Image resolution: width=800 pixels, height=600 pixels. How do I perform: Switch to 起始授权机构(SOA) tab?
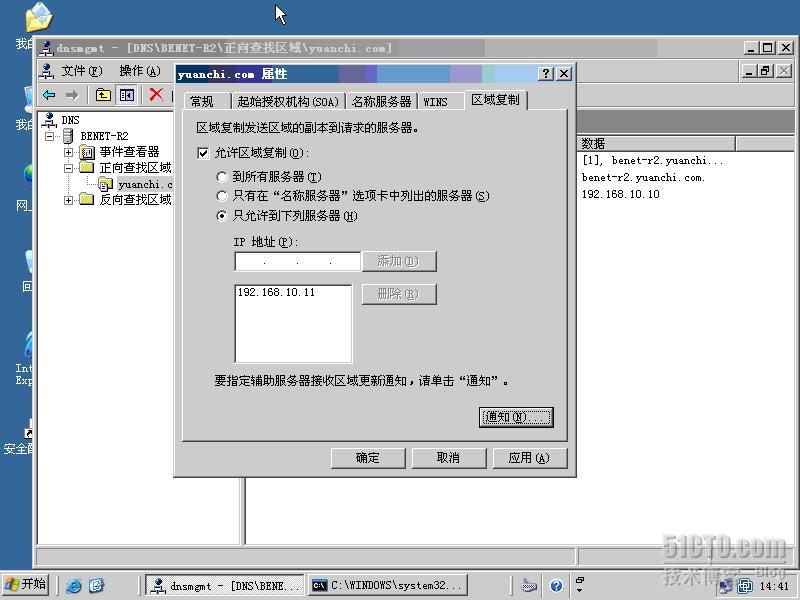[x=288, y=102]
